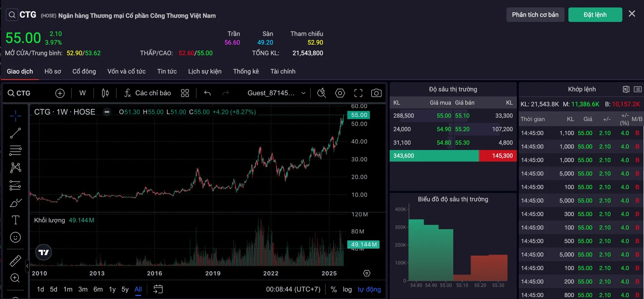Set chart range to 1y

click(x=112, y=289)
